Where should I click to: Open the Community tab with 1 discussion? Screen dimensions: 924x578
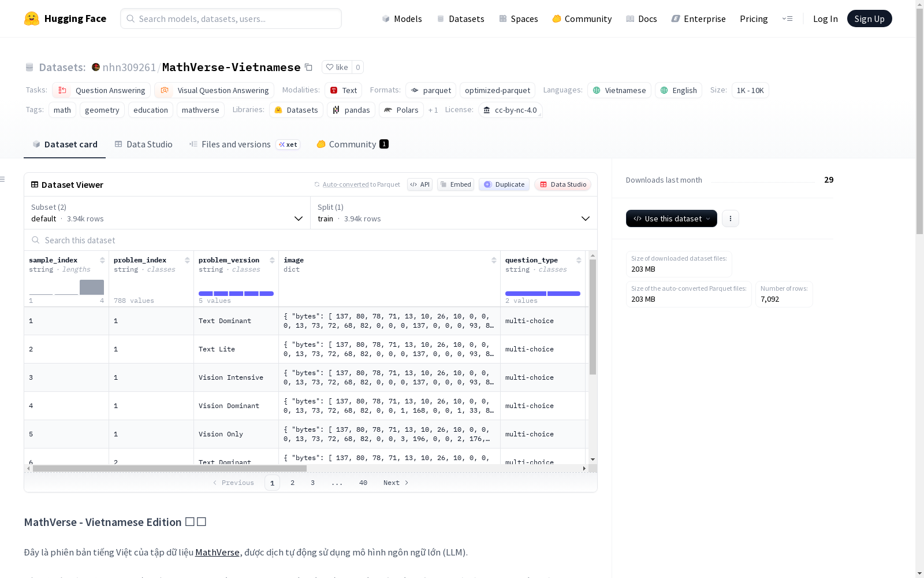point(352,144)
